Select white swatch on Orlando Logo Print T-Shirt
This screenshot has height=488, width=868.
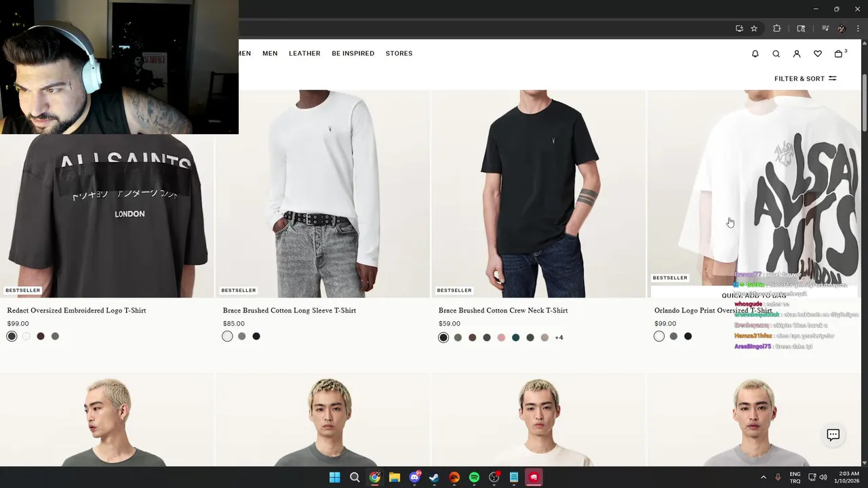pos(659,336)
